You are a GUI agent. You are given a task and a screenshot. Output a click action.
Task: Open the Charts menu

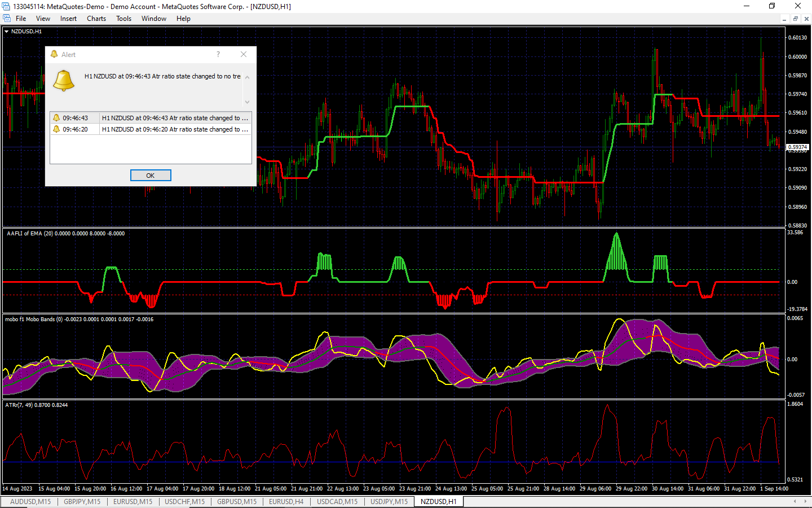pos(96,19)
